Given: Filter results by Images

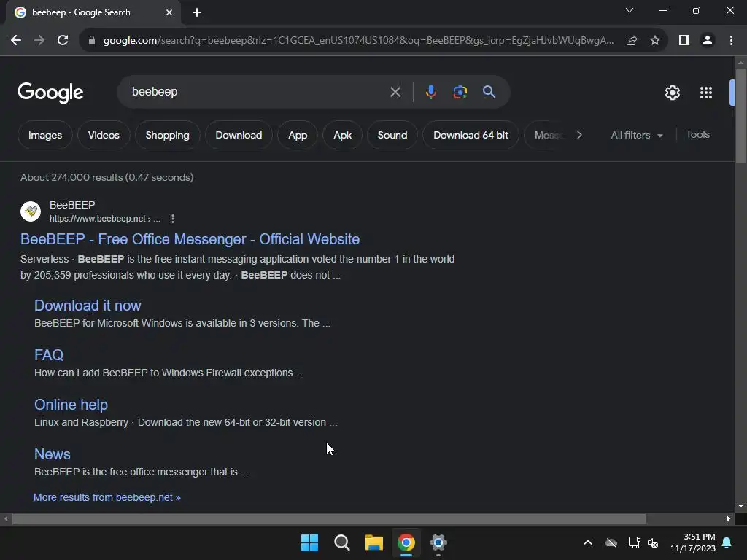Looking at the screenshot, I should (45, 135).
